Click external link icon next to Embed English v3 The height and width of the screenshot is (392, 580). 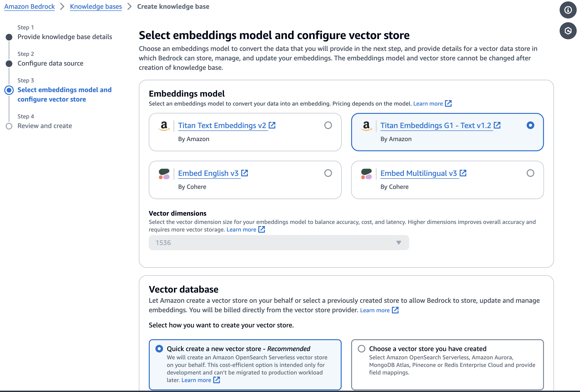pyautogui.click(x=245, y=173)
